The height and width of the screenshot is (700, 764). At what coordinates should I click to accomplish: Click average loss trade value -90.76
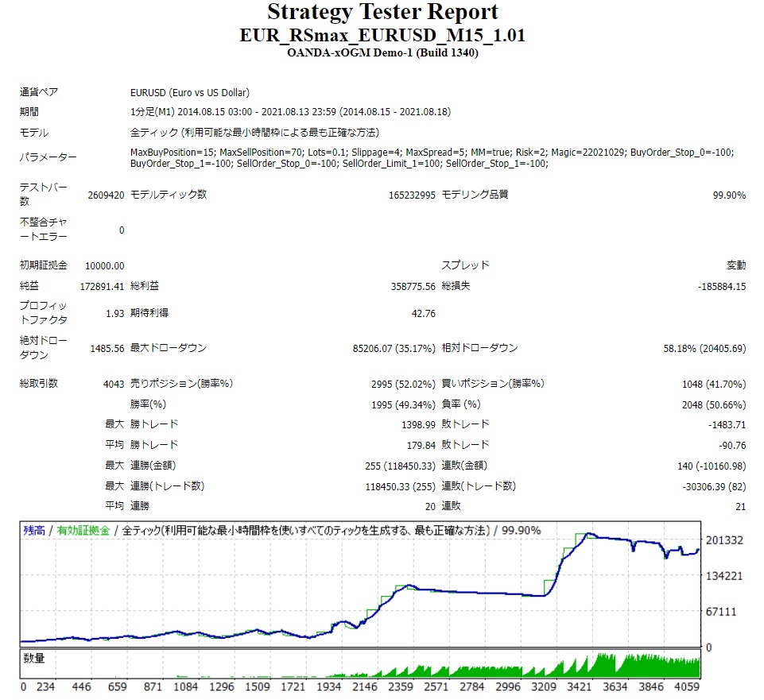[732, 446]
